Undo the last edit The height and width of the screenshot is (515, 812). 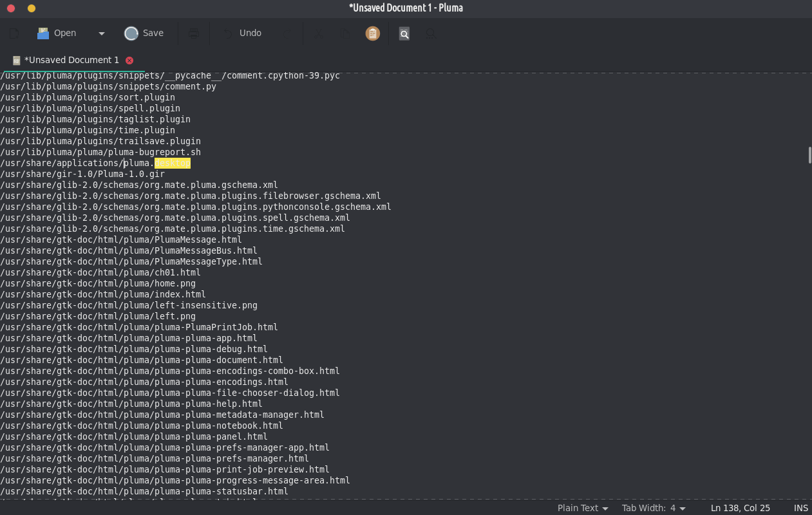point(242,33)
